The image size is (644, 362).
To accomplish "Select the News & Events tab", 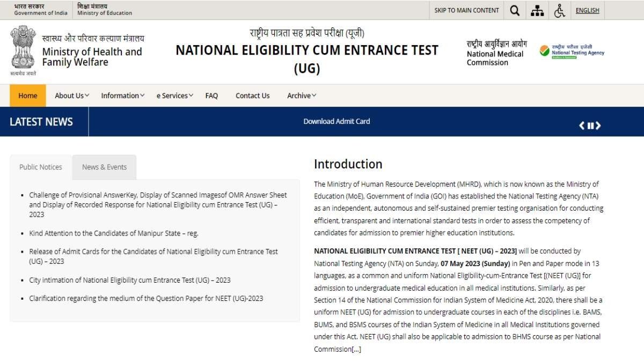I will click(104, 167).
